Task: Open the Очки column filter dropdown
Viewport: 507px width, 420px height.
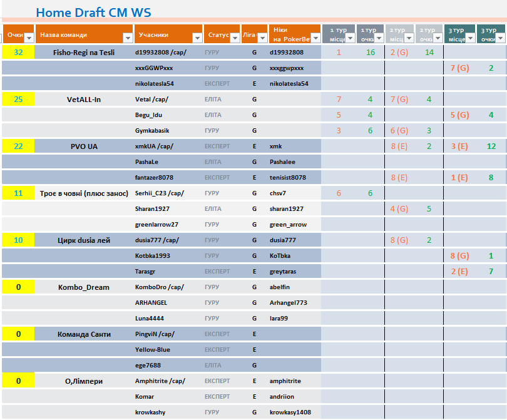Action: pyautogui.click(x=28, y=38)
